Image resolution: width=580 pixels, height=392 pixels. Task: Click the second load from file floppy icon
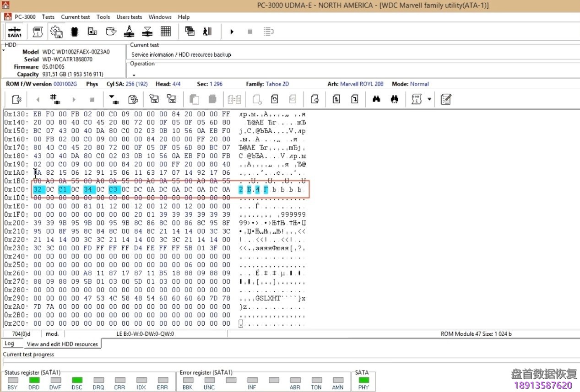(x=172, y=99)
